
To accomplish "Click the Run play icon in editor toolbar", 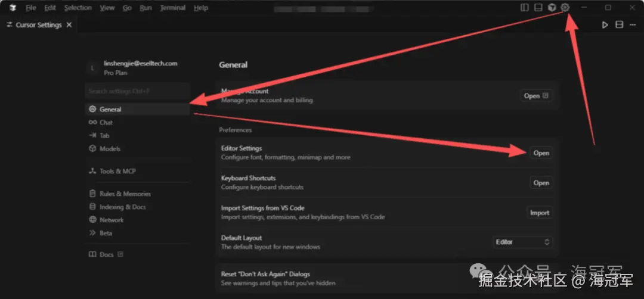I will coord(605,25).
